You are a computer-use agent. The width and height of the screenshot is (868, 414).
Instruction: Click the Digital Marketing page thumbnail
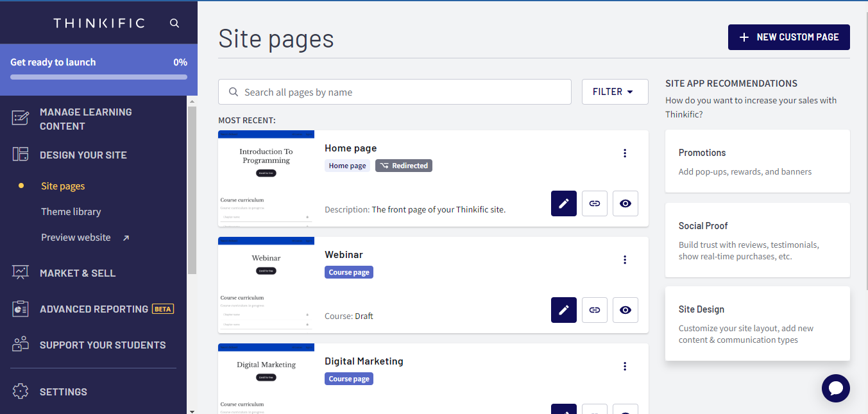click(266, 379)
